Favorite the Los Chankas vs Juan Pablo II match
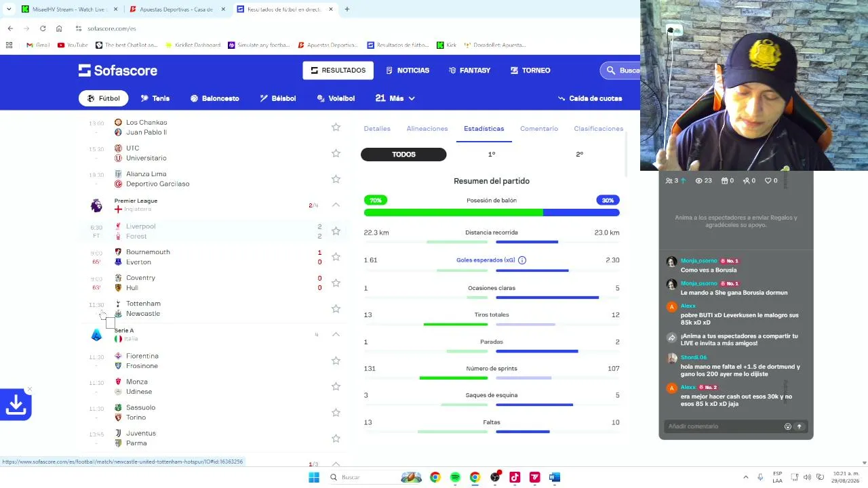The height and width of the screenshot is (488, 868). (336, 127)
